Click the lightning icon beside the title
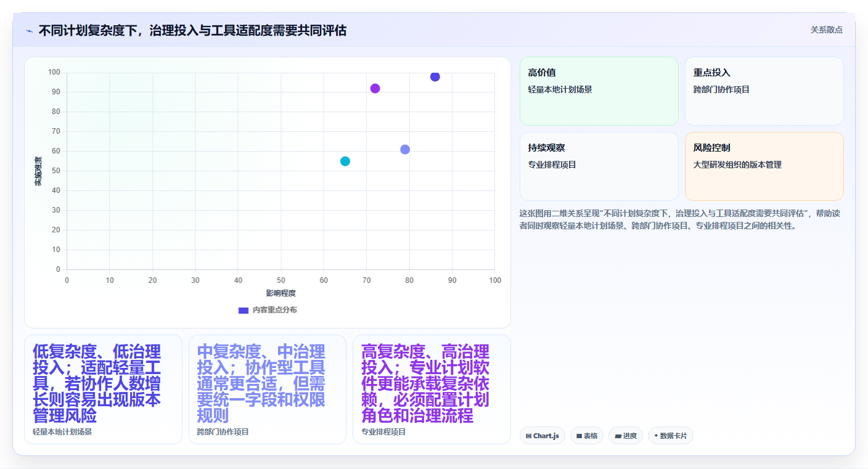The image size is (868, 469). coord(29,30)
